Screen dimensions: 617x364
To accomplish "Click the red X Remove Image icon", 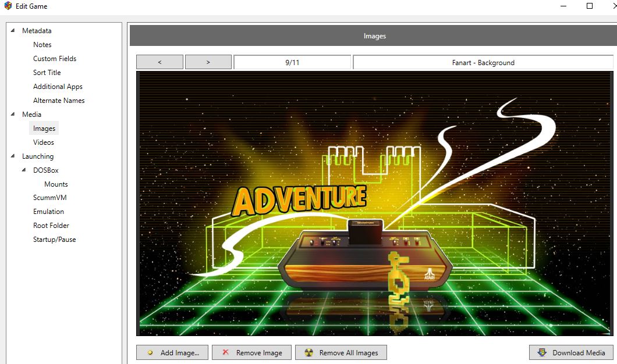I will pyautogui.click(x=225, y=352).
